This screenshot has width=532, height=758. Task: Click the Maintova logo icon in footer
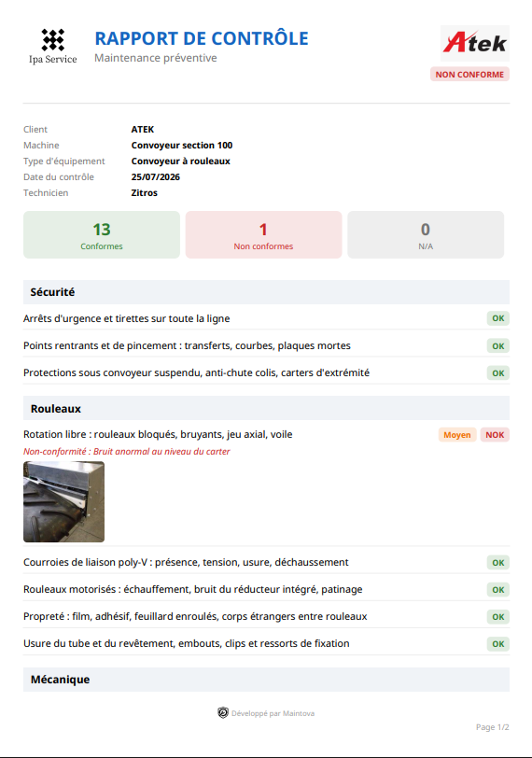click(x=223, y=712)
